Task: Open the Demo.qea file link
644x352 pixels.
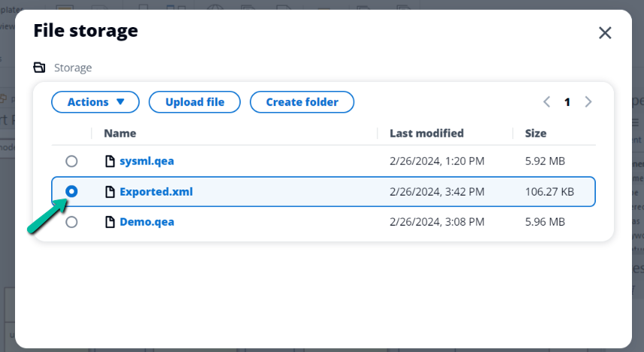Action: point(147,222)
